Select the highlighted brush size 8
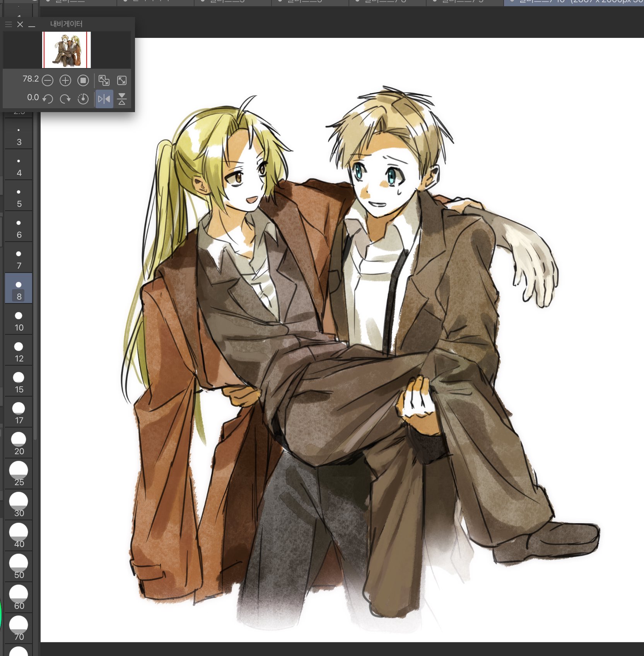This screenshot has width=644, height=656. [19, 288]
